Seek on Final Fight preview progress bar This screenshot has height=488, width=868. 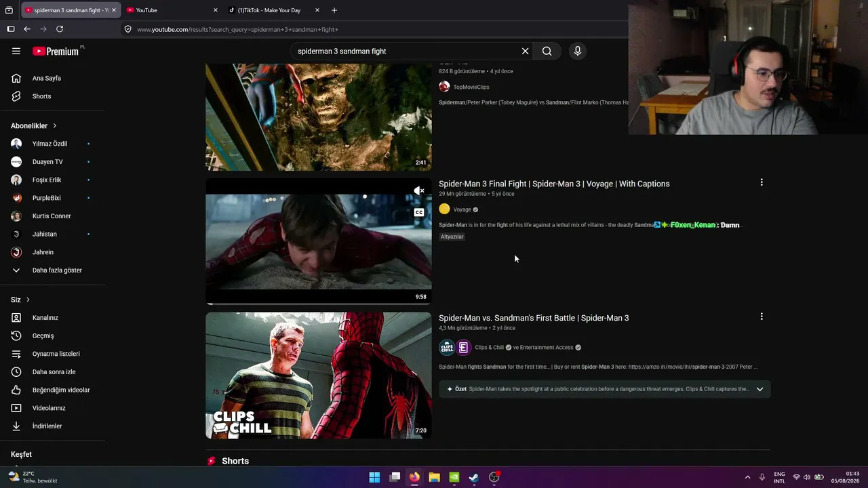pos(319,304)
